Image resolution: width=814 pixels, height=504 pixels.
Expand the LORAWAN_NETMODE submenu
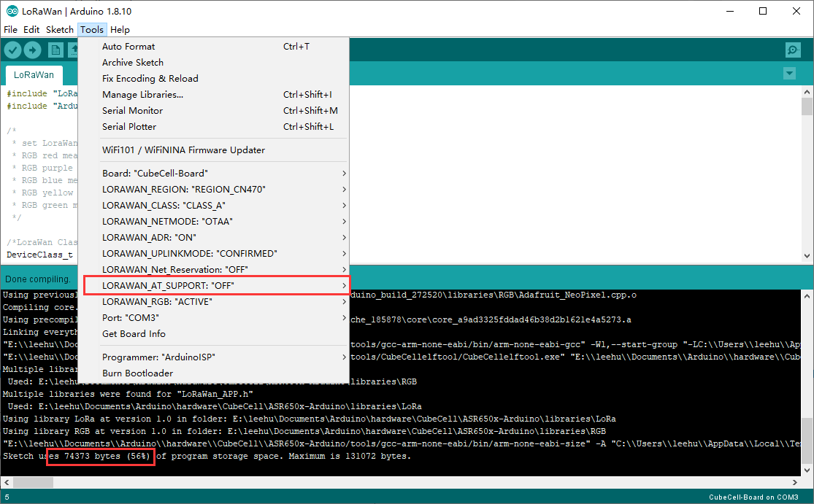[214, 222]
